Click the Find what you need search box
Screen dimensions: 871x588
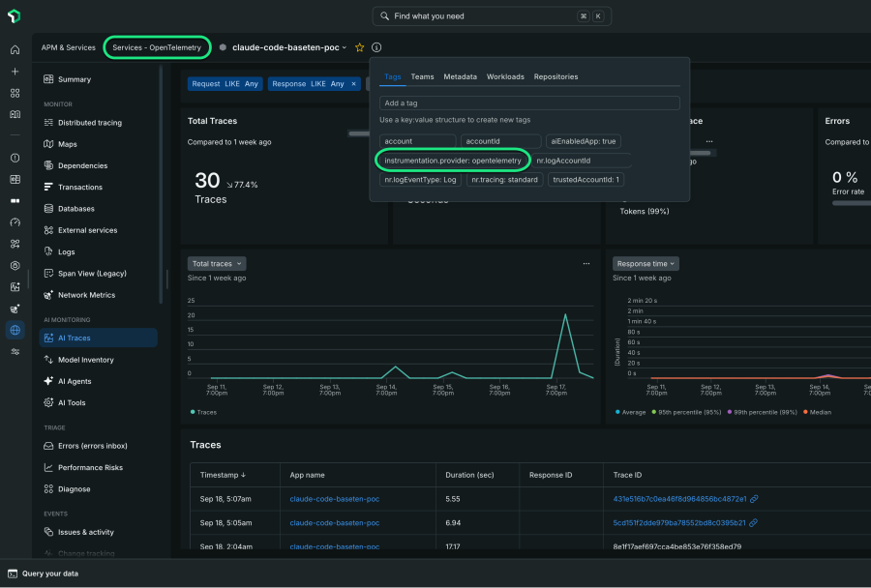(x=492, y=16)
